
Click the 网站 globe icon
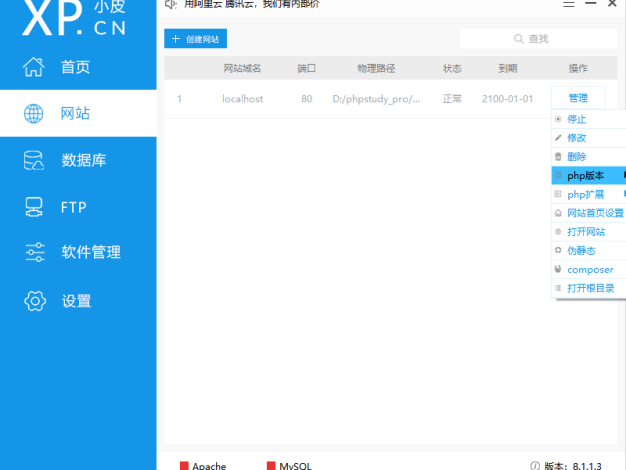[34, 113]
